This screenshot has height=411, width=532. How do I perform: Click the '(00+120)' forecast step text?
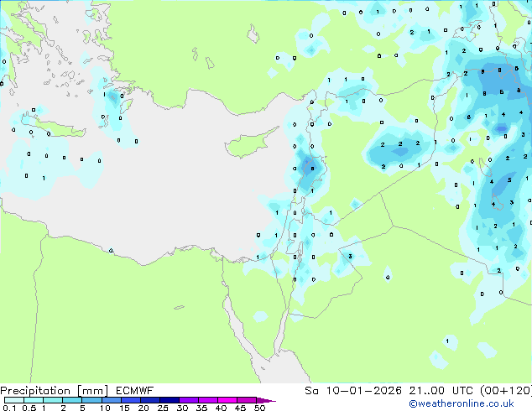(x=506, y=391)
